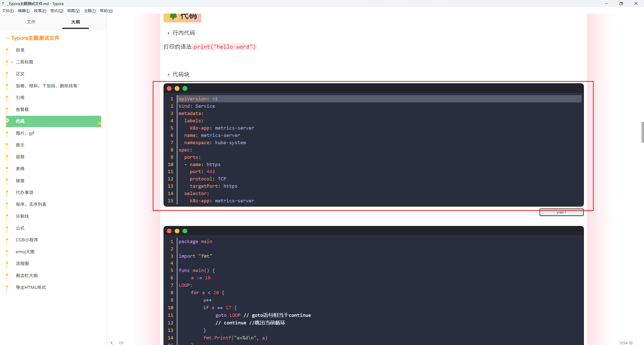This screenshot has width=644, height=345.
Task: Jump to emoj大图 in outline
Action: 25,252
